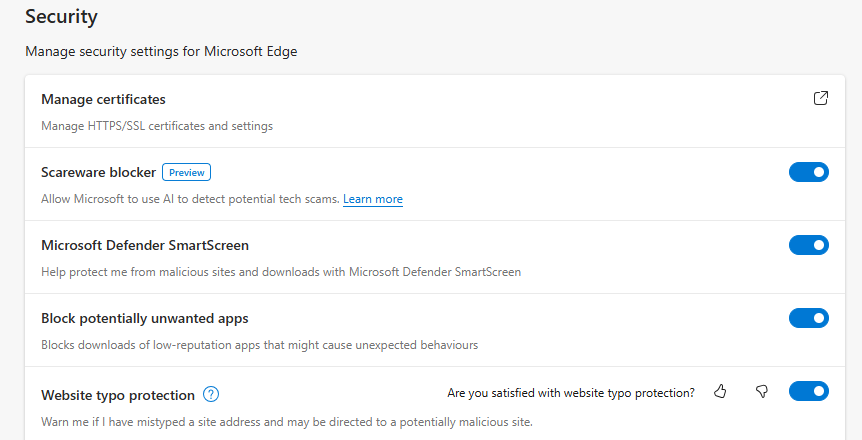Click the Scareware blocker heading text
The width and height of the screenshot is (862, 440).
point(98,173)
